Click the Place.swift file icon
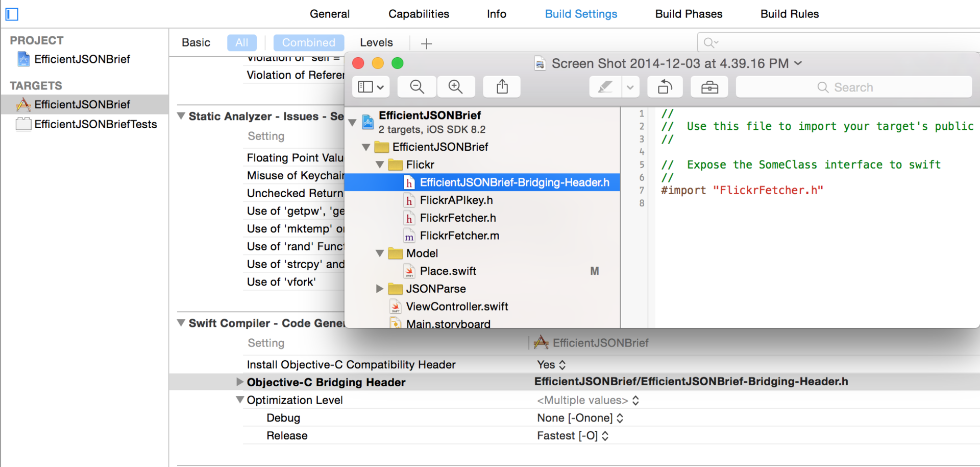The height and width of the screenshot is (467, 980). click(x=409, y=271)
